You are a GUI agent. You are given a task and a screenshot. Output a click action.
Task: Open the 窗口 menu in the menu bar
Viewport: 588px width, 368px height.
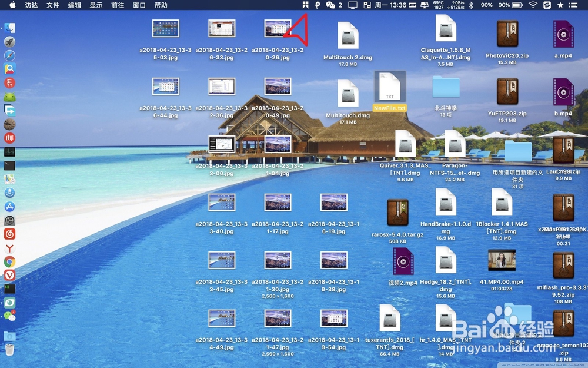pos(139,6)
